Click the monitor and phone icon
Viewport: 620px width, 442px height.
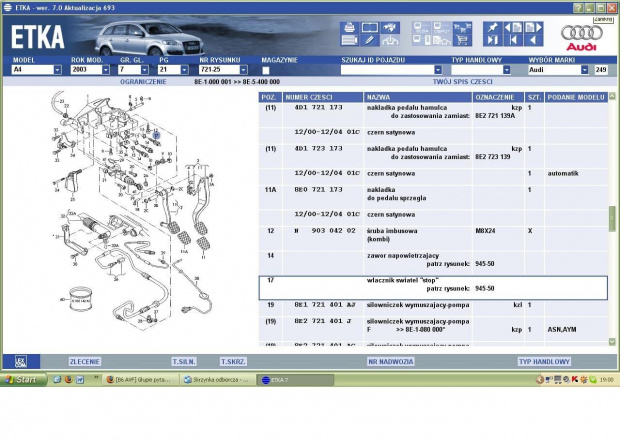coord(422,40)
